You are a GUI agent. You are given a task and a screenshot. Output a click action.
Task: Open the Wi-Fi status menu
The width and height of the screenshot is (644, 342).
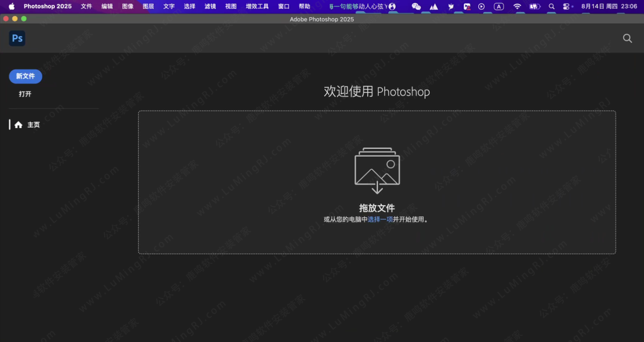[x=517, y=7]
